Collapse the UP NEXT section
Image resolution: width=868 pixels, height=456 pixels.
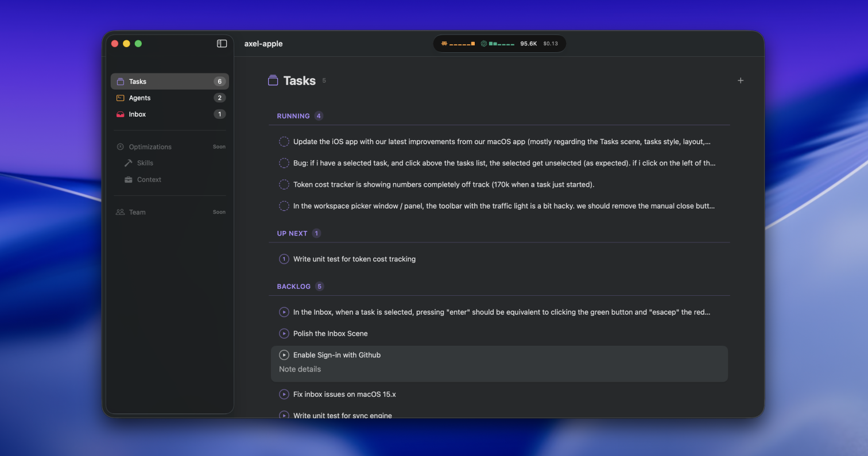[292, 233]
